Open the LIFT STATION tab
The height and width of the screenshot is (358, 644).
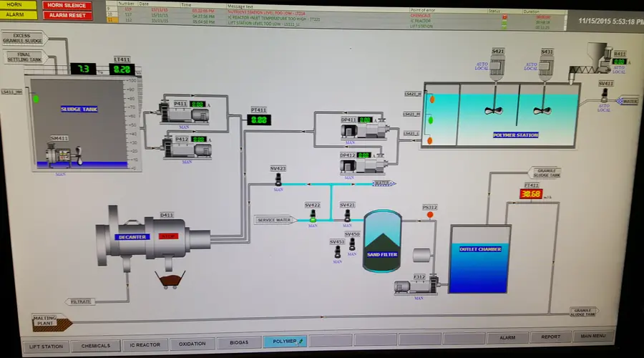point(46,347)
